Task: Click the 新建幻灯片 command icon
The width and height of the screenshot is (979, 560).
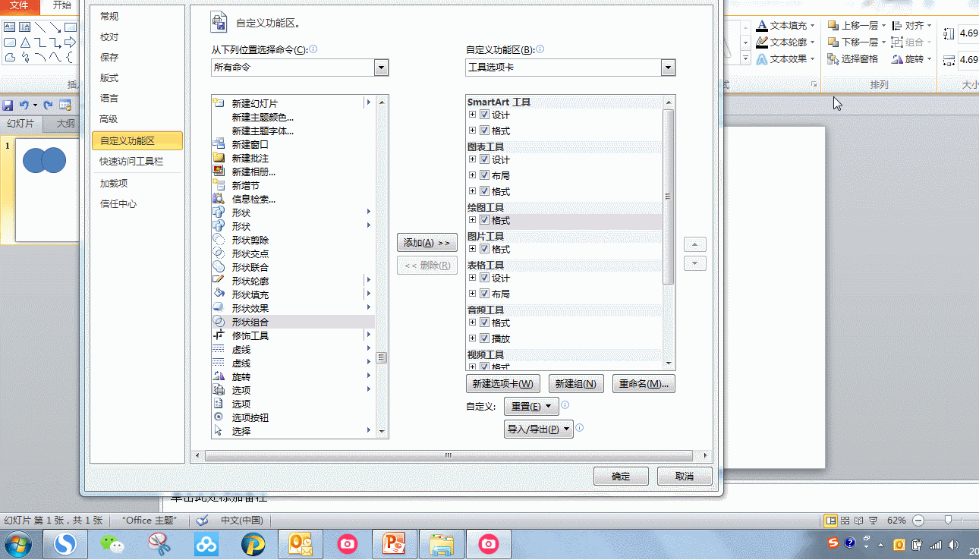Action: (x=219, y=102)
